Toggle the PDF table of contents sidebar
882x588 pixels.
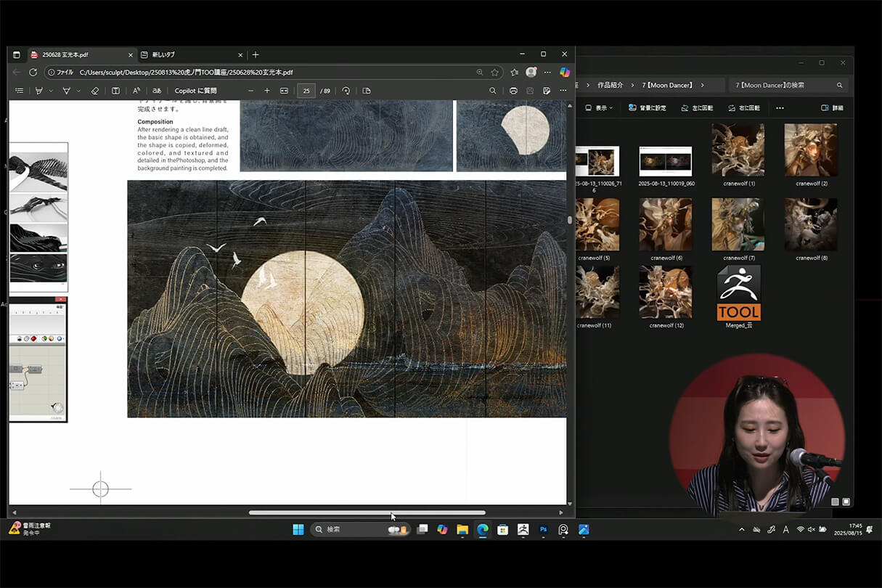point(20,91)
